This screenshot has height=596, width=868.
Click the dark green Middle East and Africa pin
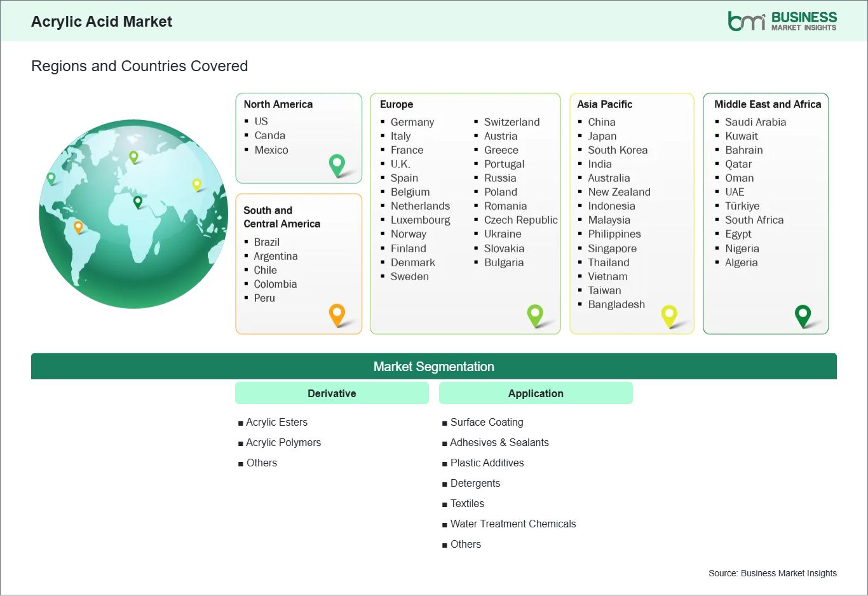803,313
